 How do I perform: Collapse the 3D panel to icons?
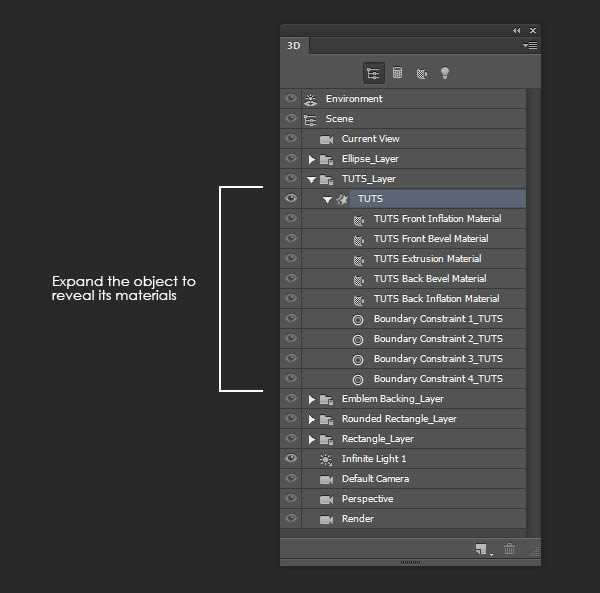[517, 31]
